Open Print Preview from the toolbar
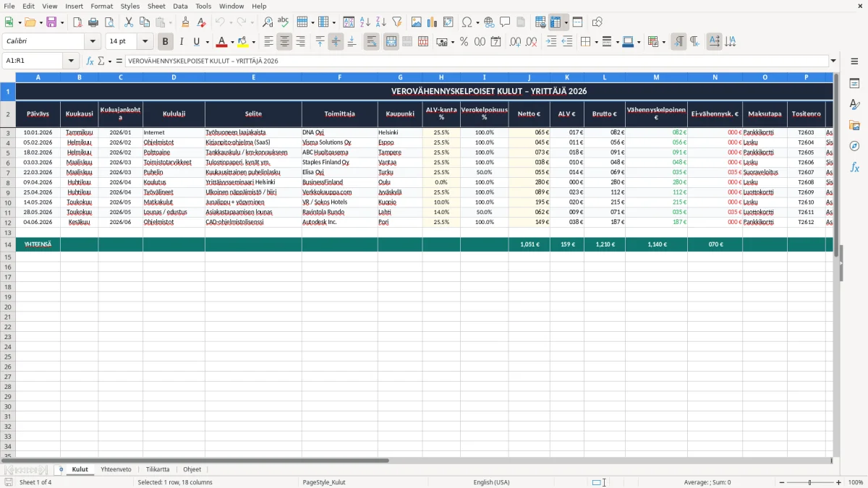Image resolution: width=868 pixels, height=488 pixels. (109, 22)
